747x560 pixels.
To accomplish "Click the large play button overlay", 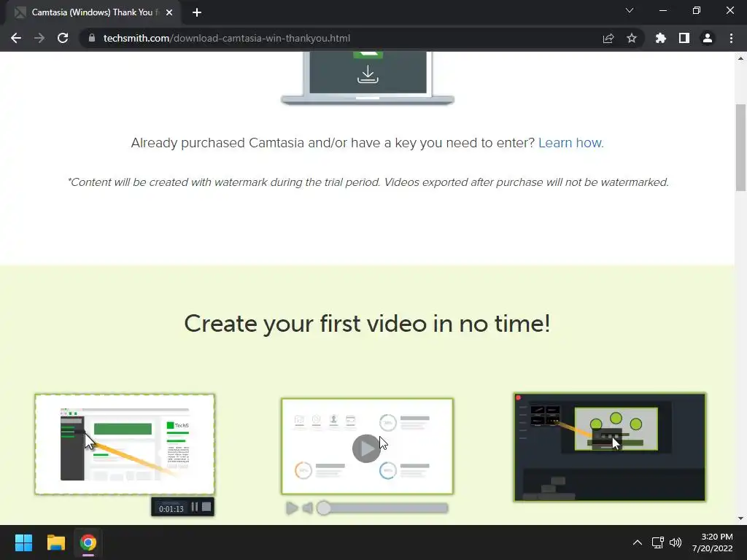I will [366, 448].
